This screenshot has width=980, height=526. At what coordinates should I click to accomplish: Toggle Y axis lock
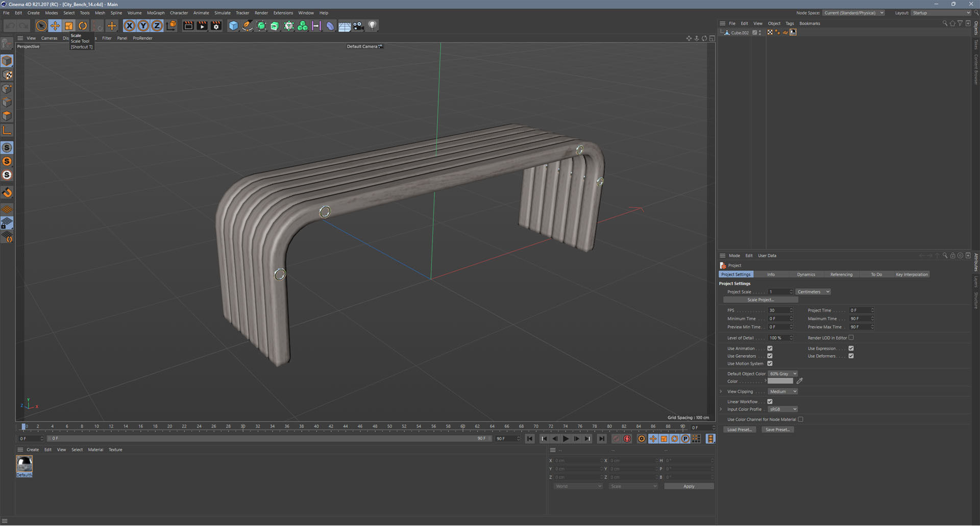(x=143, y=26)
